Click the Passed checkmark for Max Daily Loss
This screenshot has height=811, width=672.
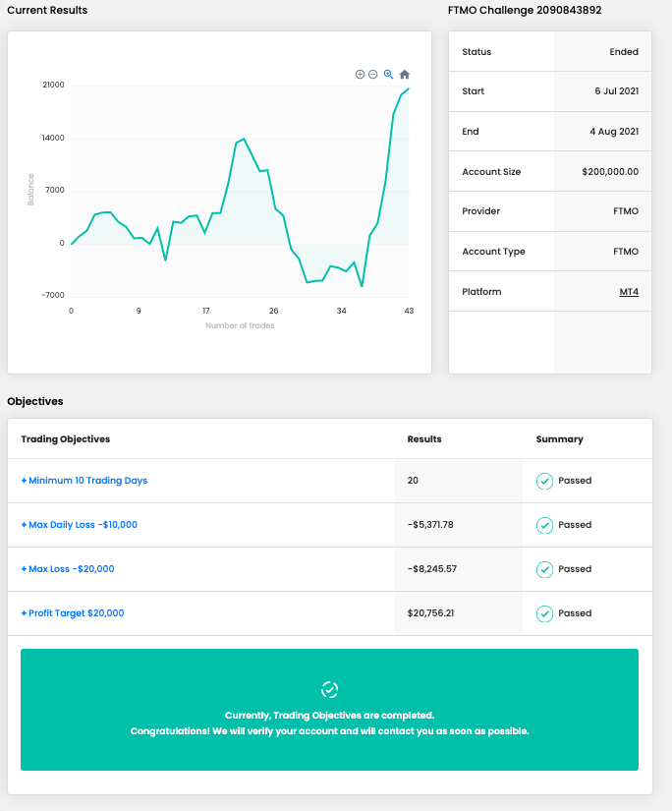(544, 525)
